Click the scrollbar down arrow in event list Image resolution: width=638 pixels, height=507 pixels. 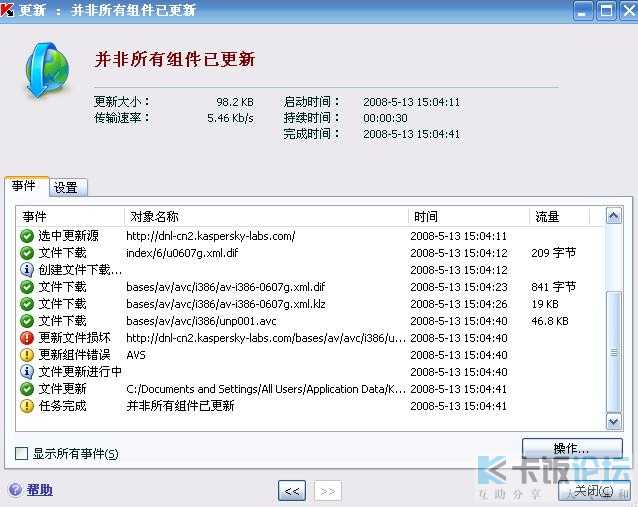click(x=613, y=422)
